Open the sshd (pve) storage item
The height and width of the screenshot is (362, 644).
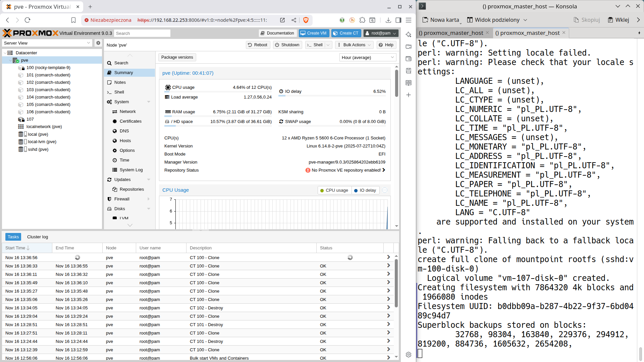click(38, 149)
